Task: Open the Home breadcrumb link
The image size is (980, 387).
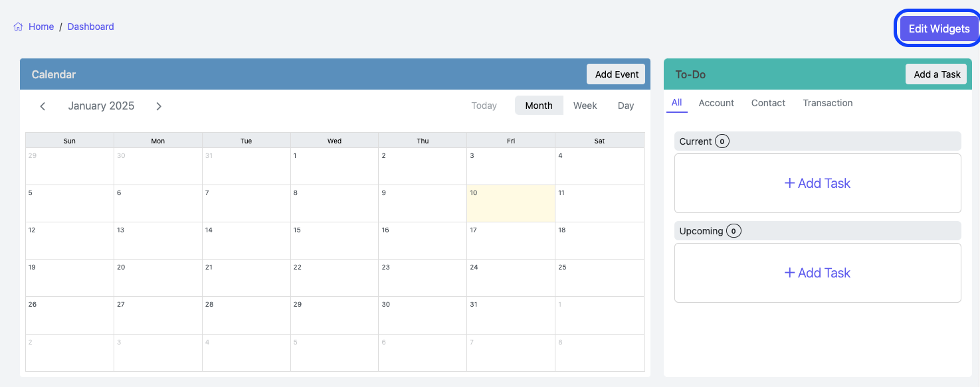Action: [41, 27]
